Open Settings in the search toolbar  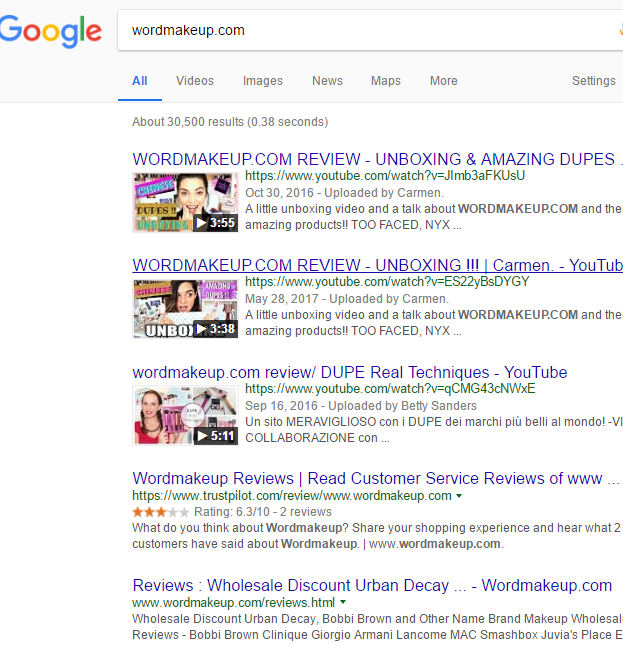(x=594, y=81)
